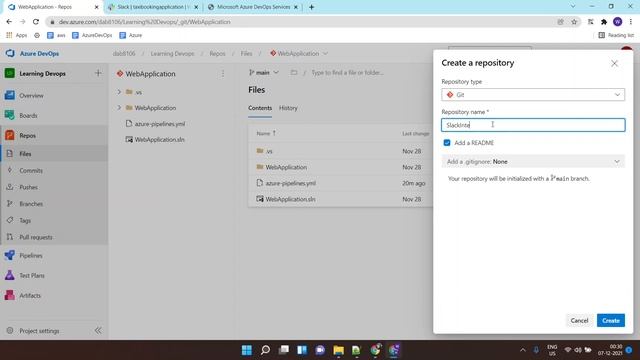
Task: Select Commits under Repos
Action: (x=31, y=171)
